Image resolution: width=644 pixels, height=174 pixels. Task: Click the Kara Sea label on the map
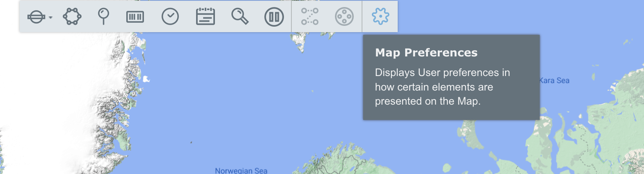point(554,80)
